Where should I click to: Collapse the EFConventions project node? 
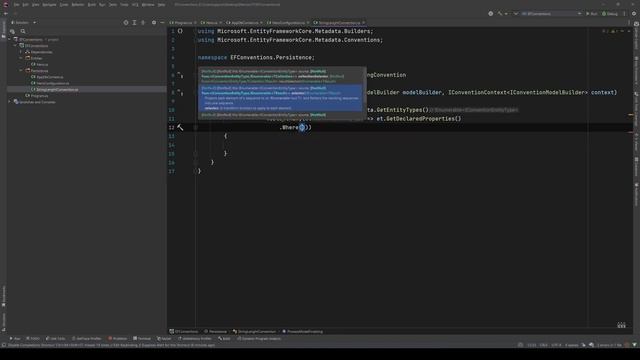[x=16, y=46]
